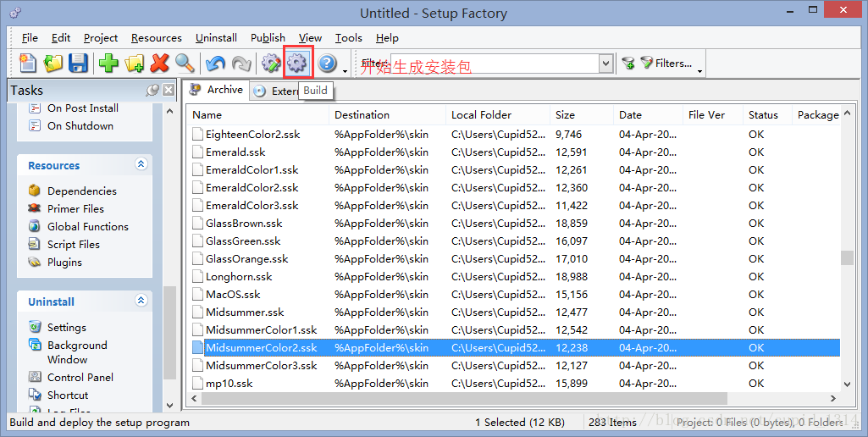Click the filter funnel icon beside dropdown
The image size is (868, 437).
[x=628, y=64]
